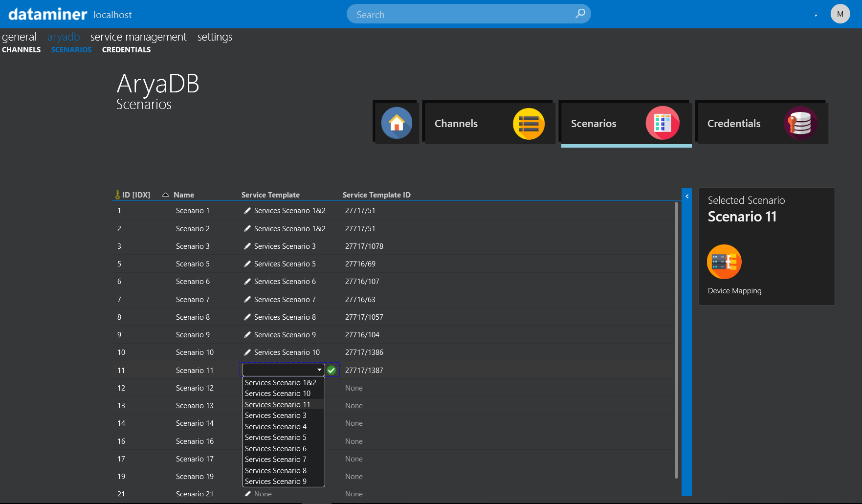Click the yellow Channels list icon

[529, 124]
